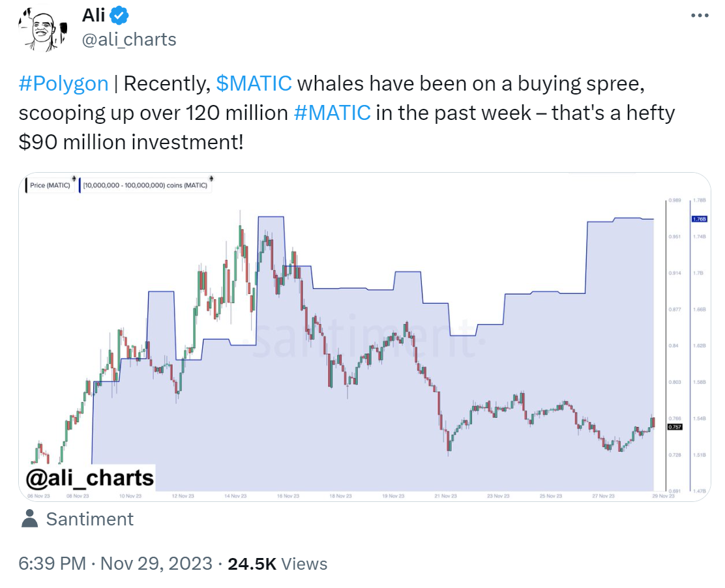The image size is (725, 588).
Task: Open the Santiment tagged account
Action: 90,519
